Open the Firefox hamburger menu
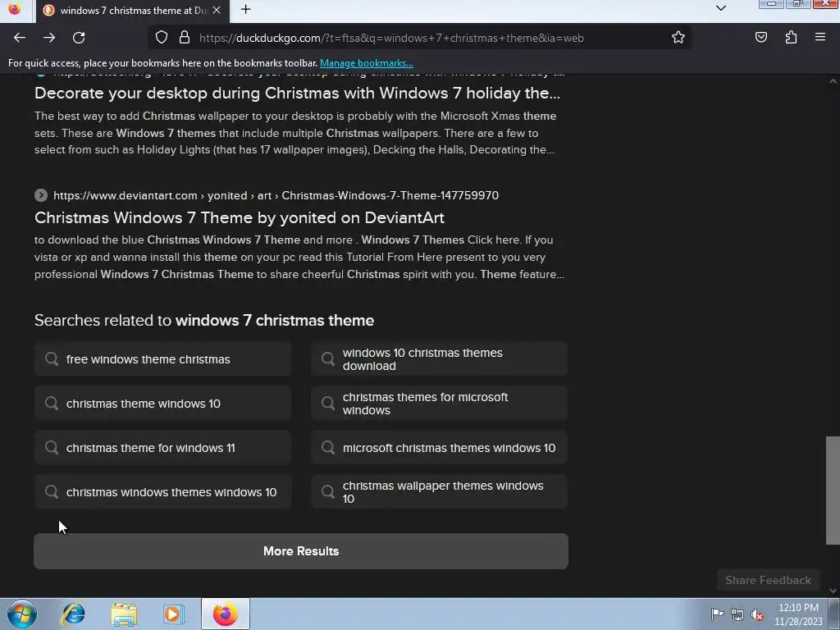 pos(820,38)
